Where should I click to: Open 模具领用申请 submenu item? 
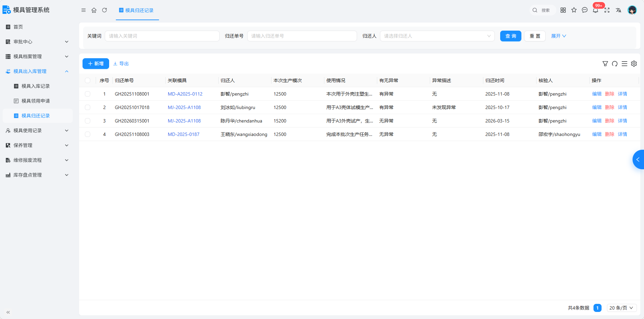pyautogui.click(x=37, y=101)
